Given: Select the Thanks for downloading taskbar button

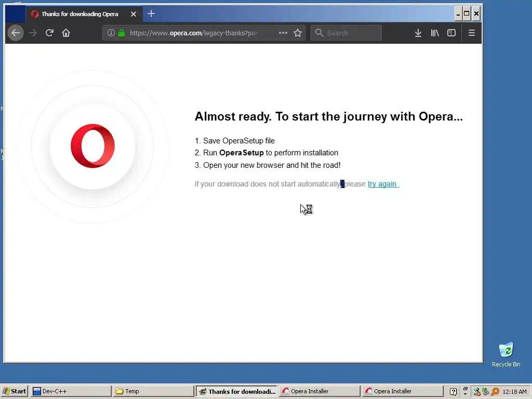Looking at the screenshot, I should click(x=236, y=391).
